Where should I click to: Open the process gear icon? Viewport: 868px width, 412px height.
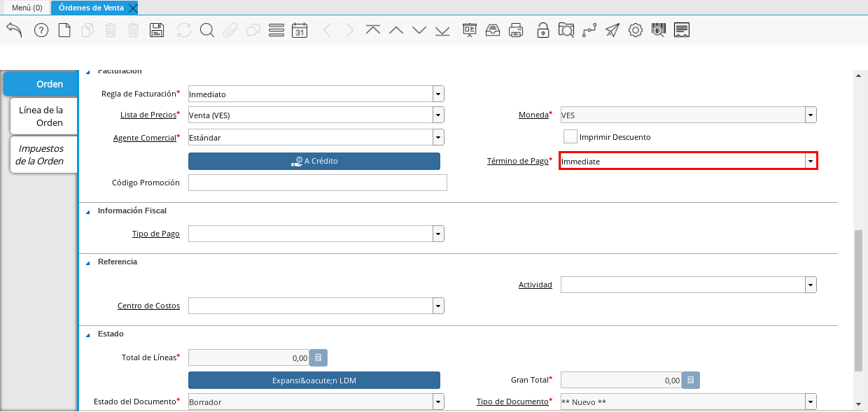(635, 30)
